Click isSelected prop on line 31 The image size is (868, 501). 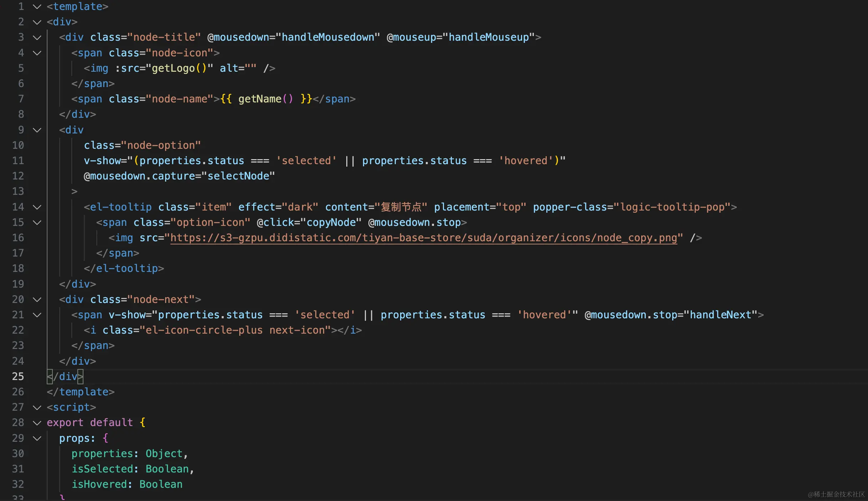pos(102,469)
